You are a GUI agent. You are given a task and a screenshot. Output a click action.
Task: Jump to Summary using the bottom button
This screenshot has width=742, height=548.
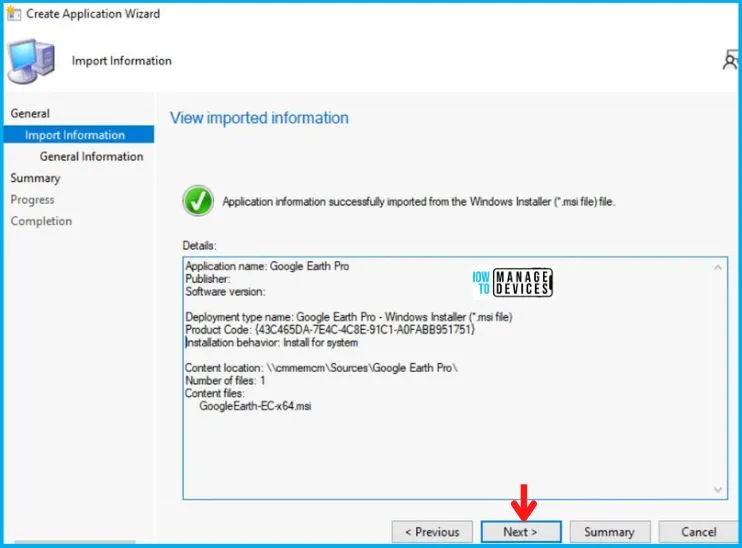(610, 532)
